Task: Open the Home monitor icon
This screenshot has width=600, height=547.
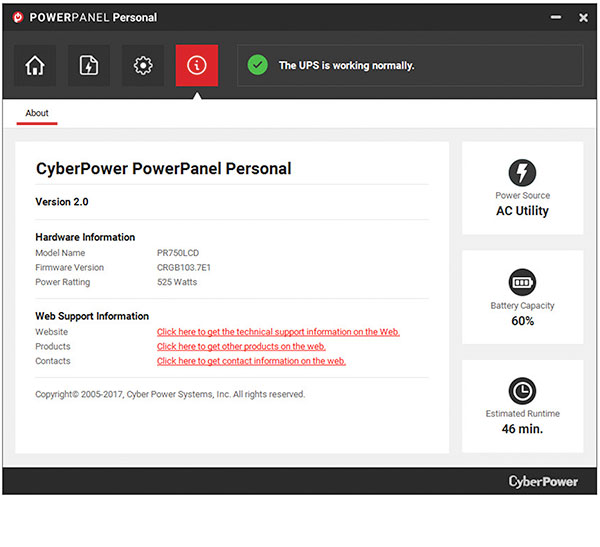Action: (35, 65)
